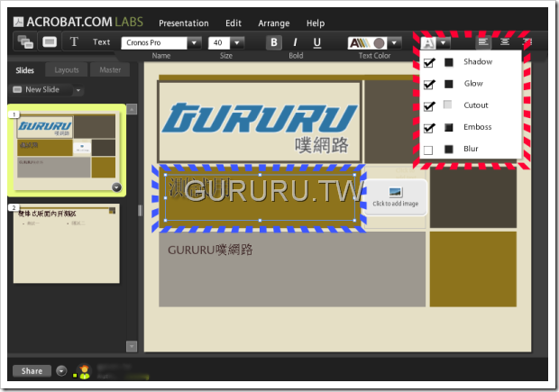Open the Share options round dropdown
The width and height of the screenshot is (559, 392).
point(61,371)
